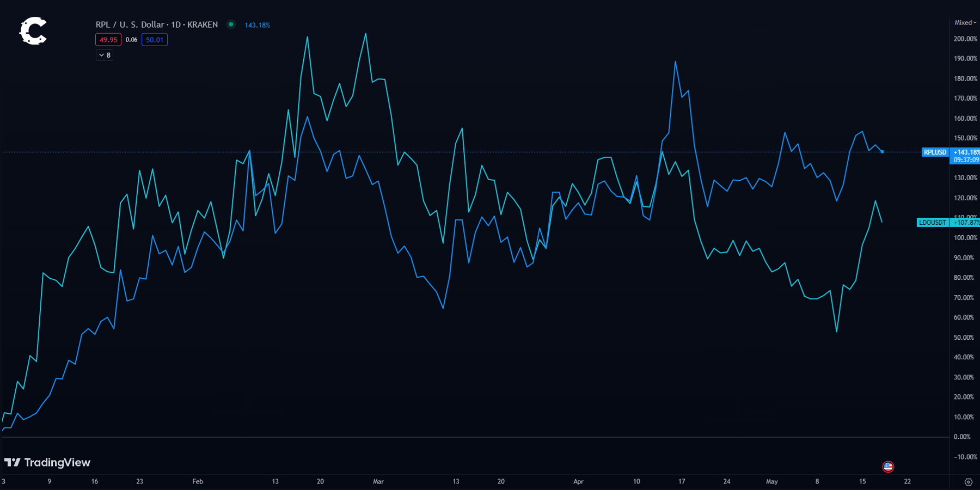Click the 16 date label on the time axis

(95, 481)
